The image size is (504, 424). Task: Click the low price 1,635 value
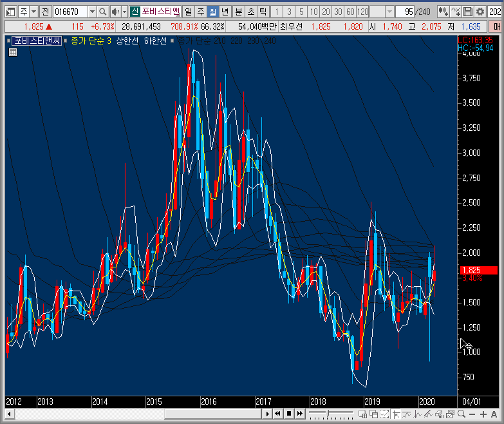tap(471, 26)
